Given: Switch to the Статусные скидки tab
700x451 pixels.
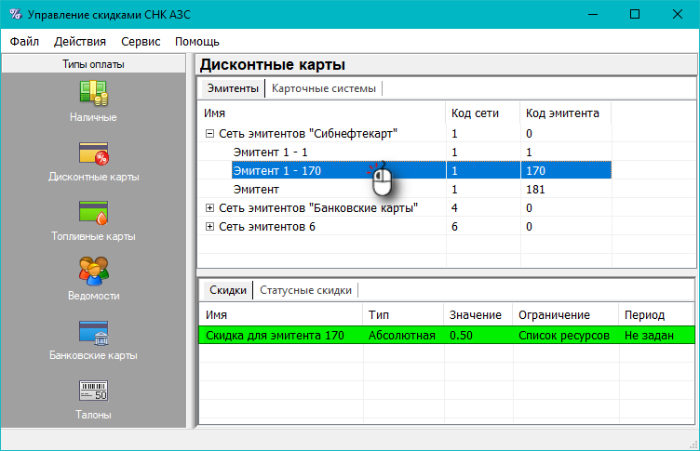Looking at the screenshot, I should click(305, 291).
